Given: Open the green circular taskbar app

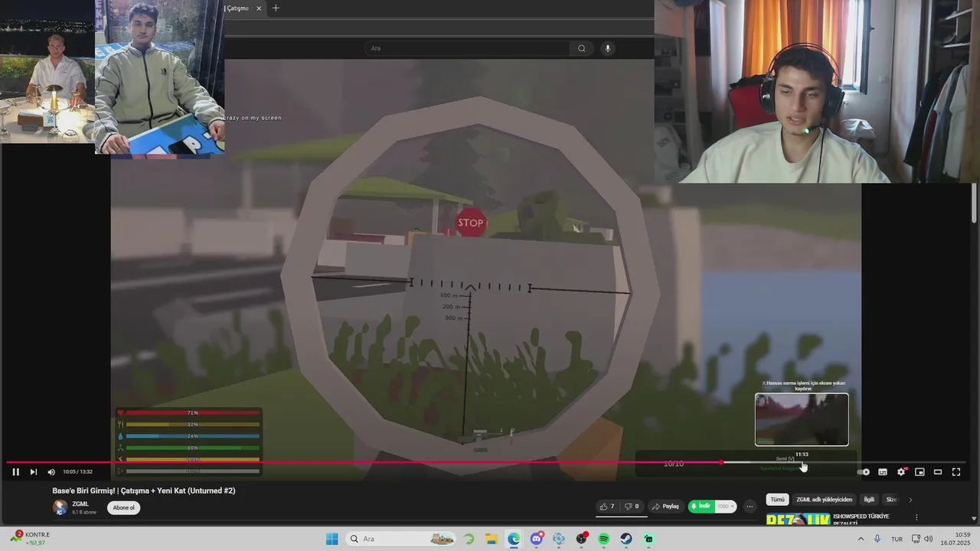Looking at the screenshot, I should coord(469,539).
